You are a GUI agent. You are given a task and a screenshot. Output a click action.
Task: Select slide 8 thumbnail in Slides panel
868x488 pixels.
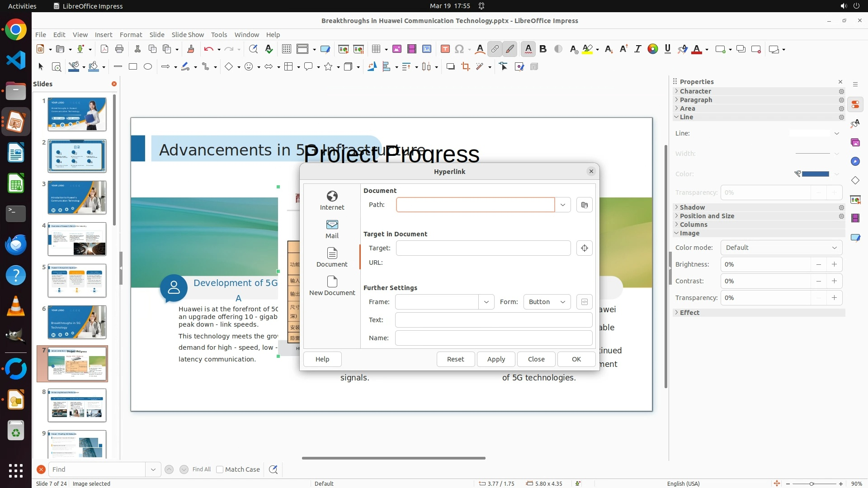pyautogui.click(x=77, y=405)
